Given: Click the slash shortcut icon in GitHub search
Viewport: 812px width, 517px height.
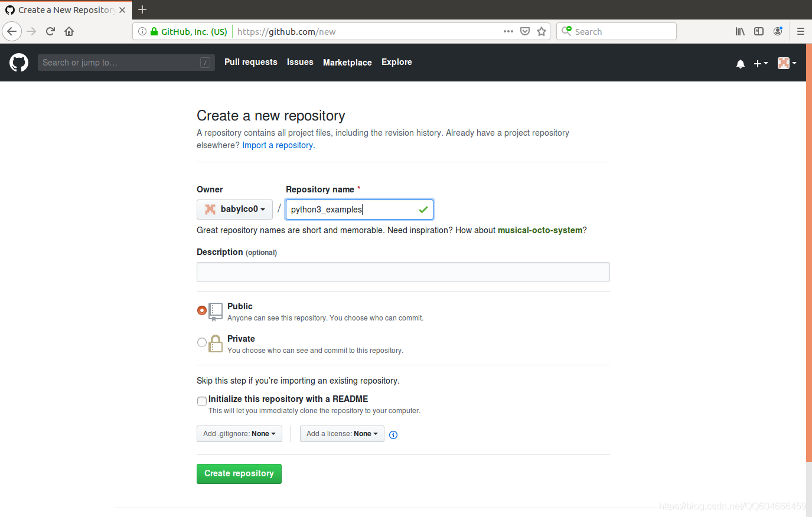Looking at the screenshot, I should [x=206, y=63].
